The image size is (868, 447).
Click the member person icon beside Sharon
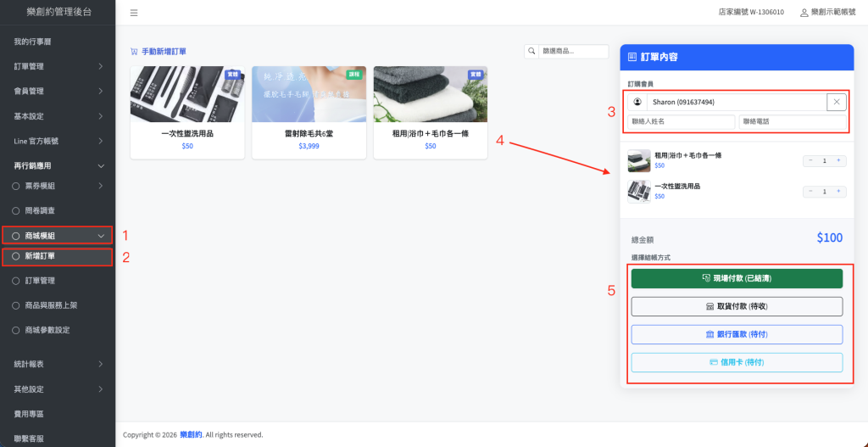pos(637,102)
